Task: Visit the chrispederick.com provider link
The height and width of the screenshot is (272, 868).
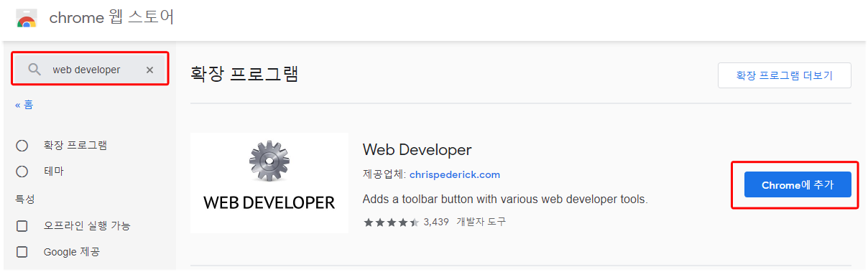Action: [x=454, y=174]
